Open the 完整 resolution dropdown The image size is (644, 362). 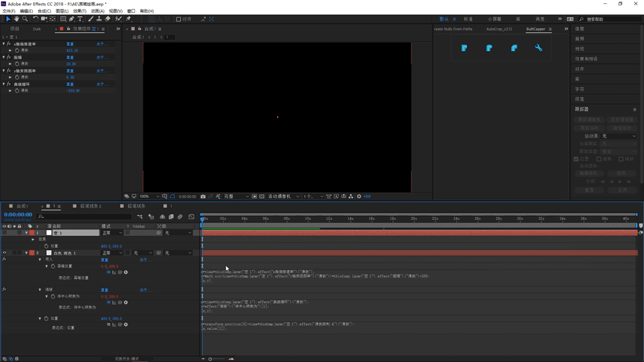(236, 196)
